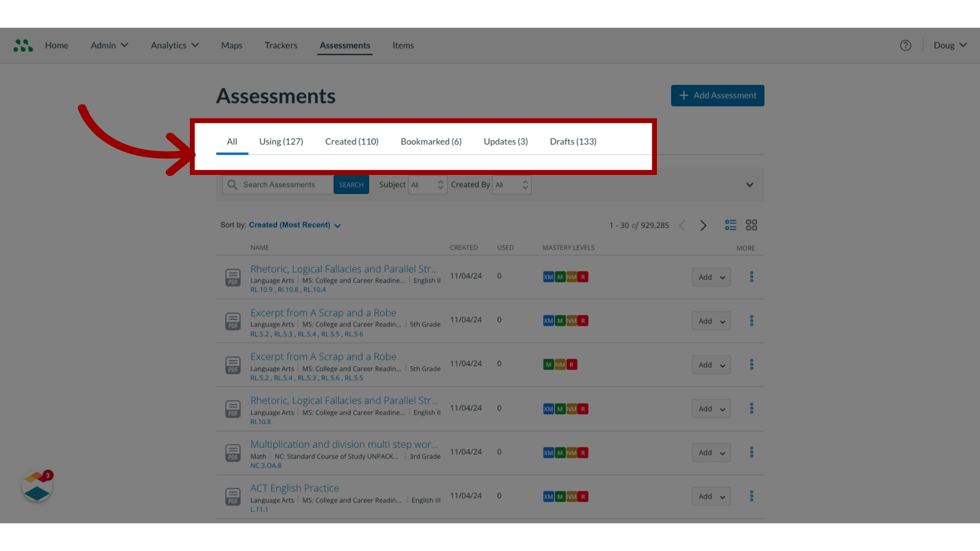This screenshot has width=980, height=551.
Task: Click the help question mark icon
Action: (905, 45)
